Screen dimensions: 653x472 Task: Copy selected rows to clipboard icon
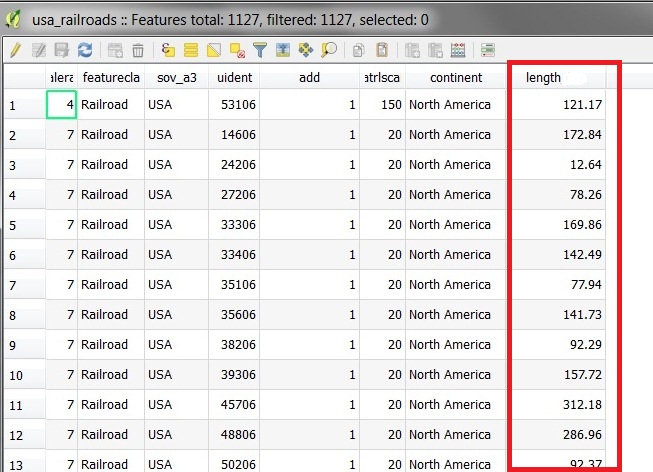coord(358,50)
